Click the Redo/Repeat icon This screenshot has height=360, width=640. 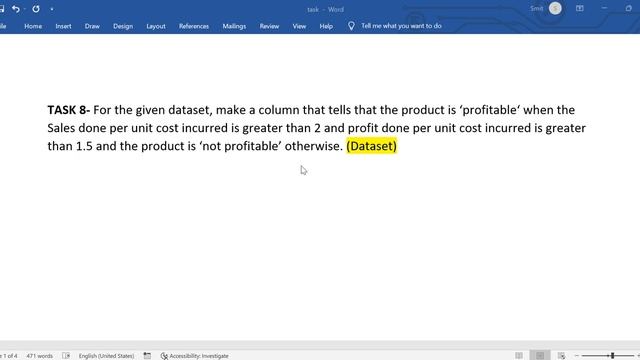pos(36,9)
